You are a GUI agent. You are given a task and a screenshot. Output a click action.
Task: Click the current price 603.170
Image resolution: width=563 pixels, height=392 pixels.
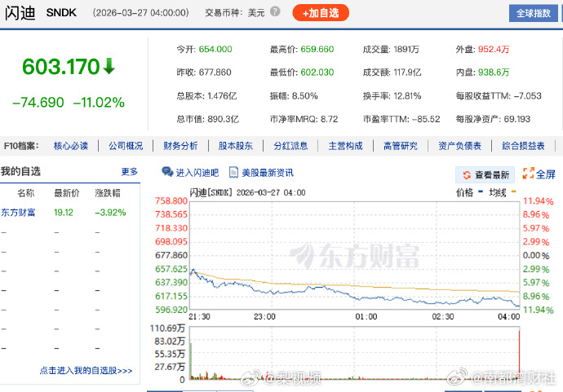(60, 67)
